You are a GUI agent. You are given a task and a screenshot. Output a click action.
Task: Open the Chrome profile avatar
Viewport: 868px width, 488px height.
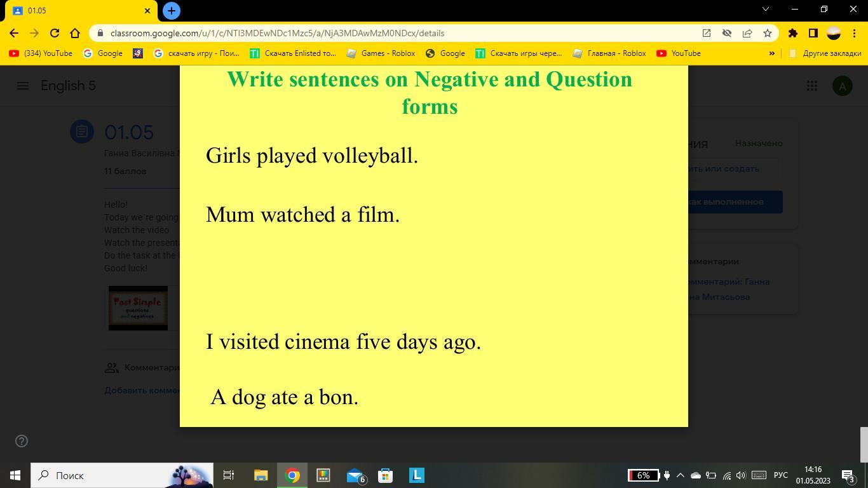834,33
